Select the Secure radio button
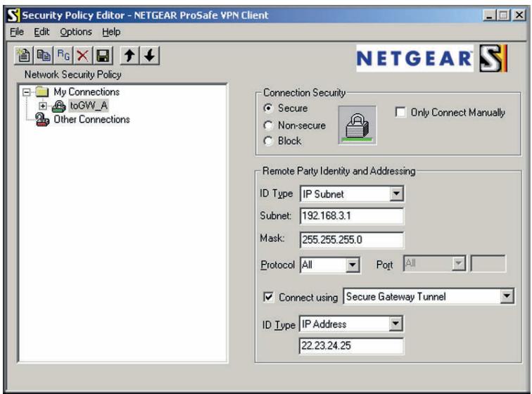532x394 pixels. pos(268,108)
